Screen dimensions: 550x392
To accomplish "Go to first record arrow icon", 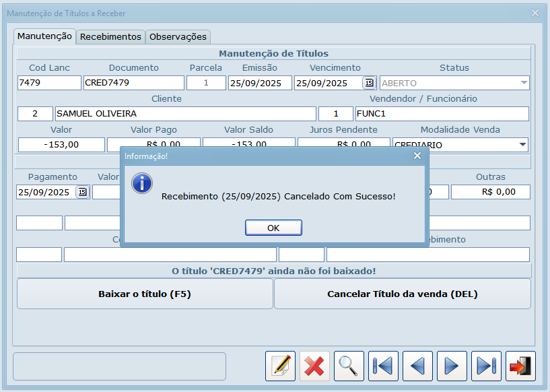I will pos(383,366).
